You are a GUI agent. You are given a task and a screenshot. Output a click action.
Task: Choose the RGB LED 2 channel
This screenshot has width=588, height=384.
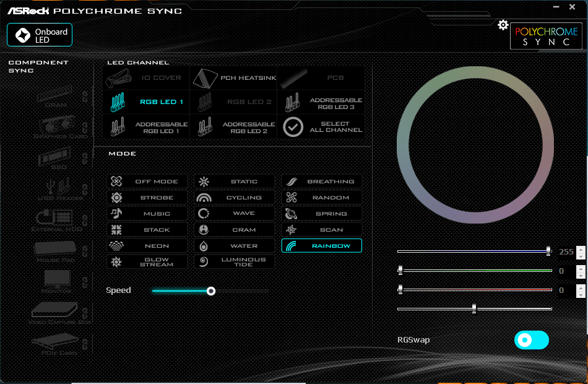click(233, 102)
